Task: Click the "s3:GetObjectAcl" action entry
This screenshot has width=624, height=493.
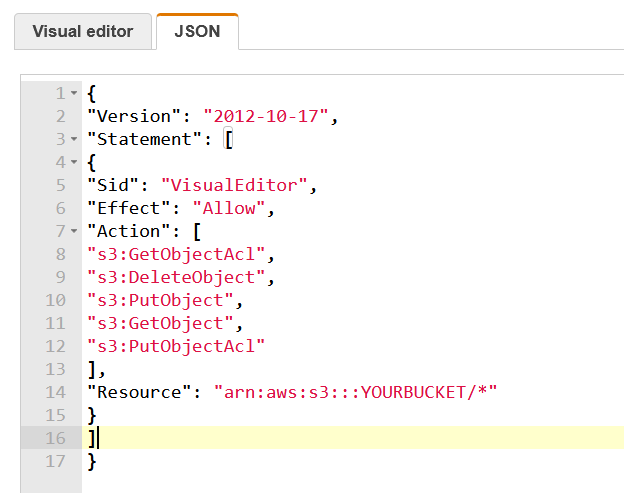Action: pyautogui.click(x=176, y=254)
